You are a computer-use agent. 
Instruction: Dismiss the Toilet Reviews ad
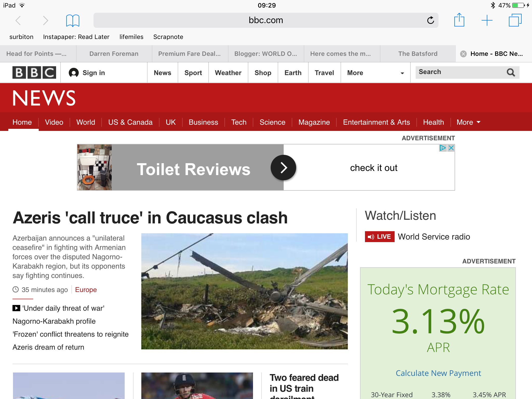coord(451,148)
